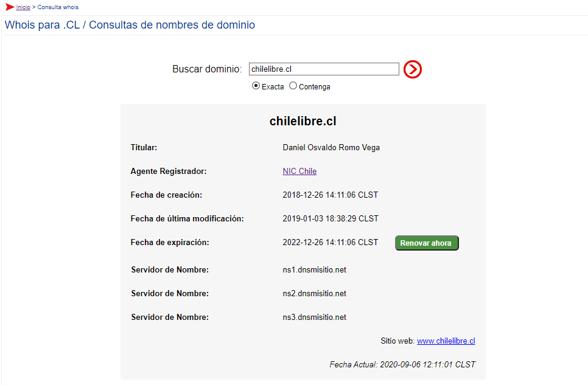The image size is (588, 385).
Task: Click the Fecha de creación: label
Action: (x=166, y=195)
